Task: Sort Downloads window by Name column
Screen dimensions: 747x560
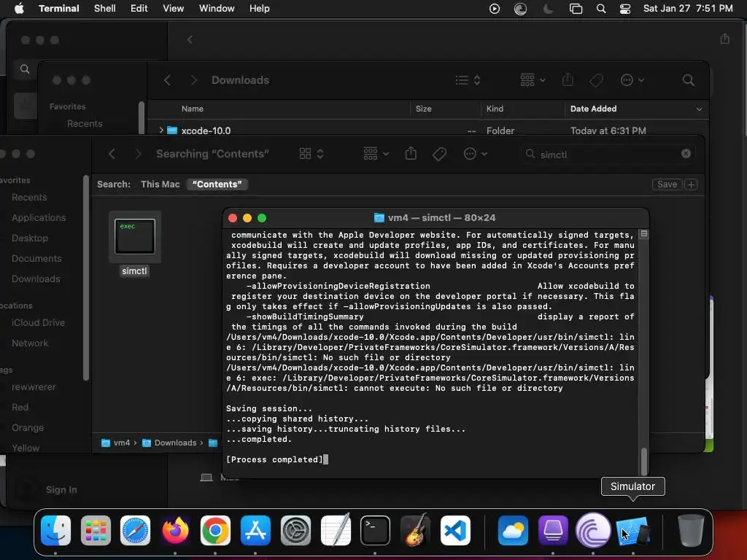Action: 193,109
